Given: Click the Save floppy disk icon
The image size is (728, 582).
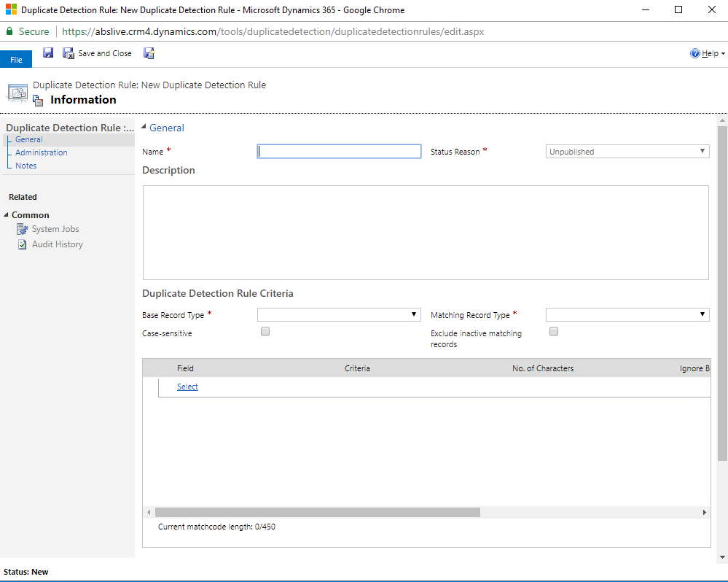Looking at the screenshot, I should [x=48, y=53].
